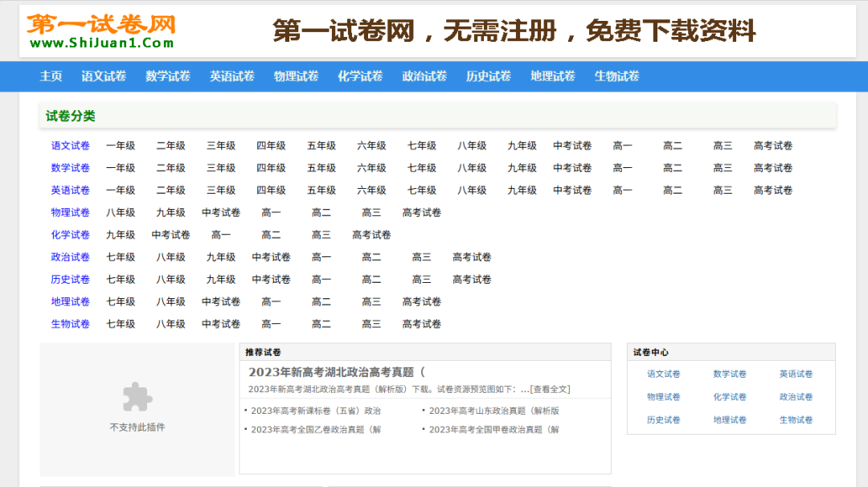Screen dimensions: 868x487
Task: Select 高考试卷 in the 历史试卷 row
Action: tap(471, 279)
